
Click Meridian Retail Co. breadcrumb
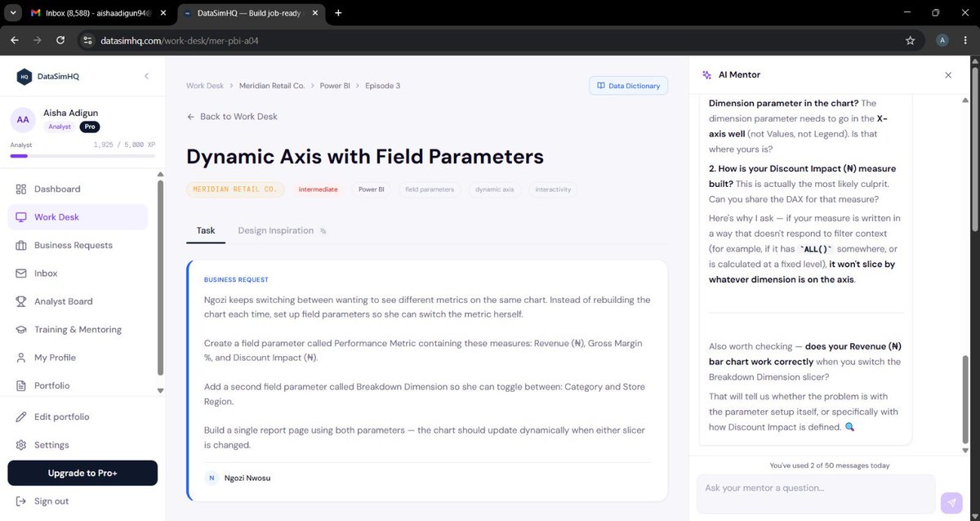tap(272, 86)
